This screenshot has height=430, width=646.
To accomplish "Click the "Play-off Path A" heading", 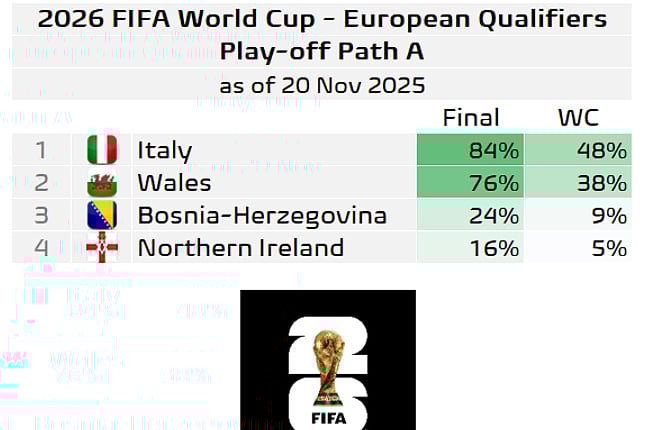I will (322, 51).
